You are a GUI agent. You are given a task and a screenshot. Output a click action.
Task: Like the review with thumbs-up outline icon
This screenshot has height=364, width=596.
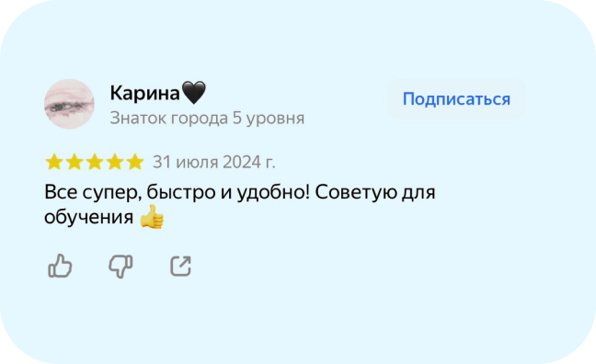tap(60, 266)
